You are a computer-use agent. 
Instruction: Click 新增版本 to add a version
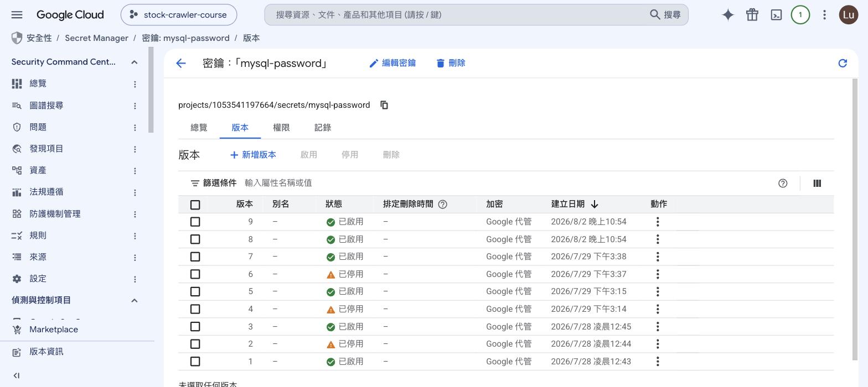coord(253,155)
